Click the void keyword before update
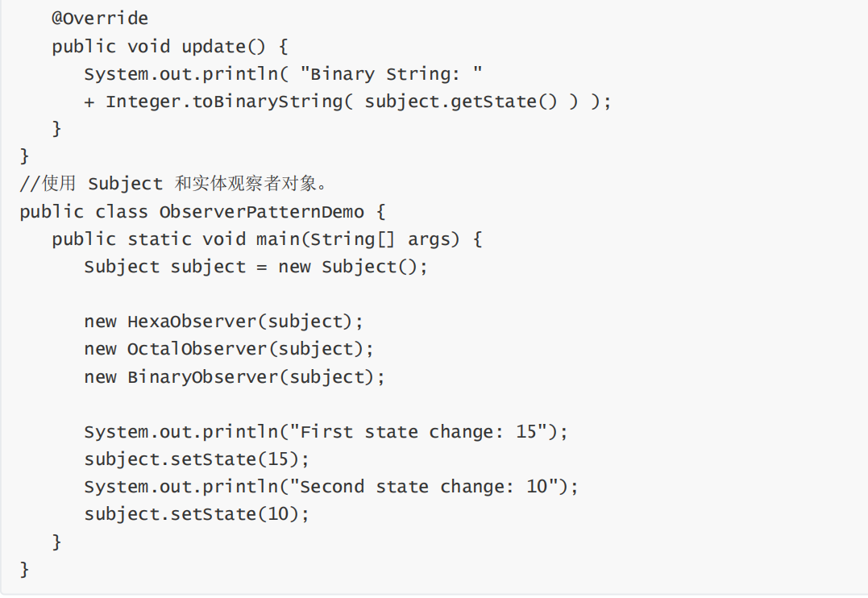The height and width of the screenshot is (598, 868). point(148,46)
